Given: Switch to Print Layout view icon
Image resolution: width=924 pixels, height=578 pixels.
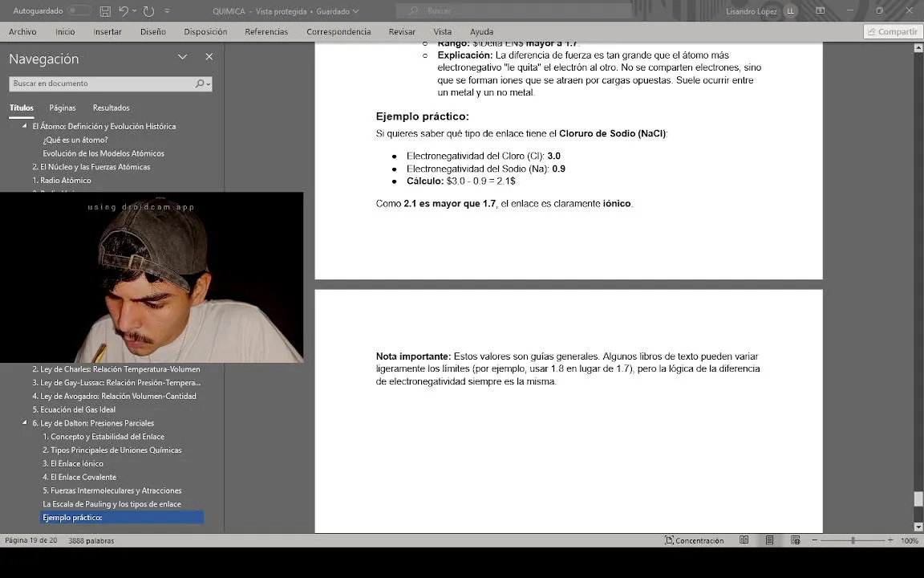Looking at the screenshot, I should [x=770, y=540].
